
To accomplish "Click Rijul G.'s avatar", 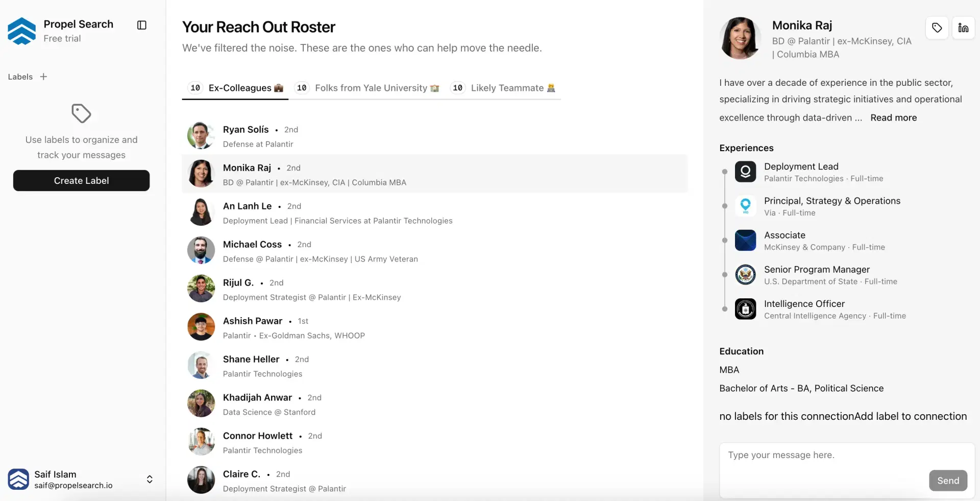I will pyautogui.click(x=201, y=289).
